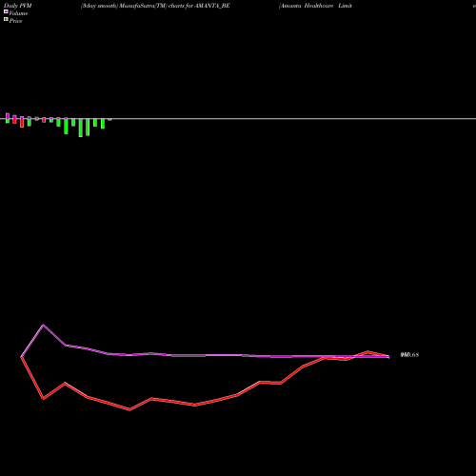The width and height of the screenshot is (476, 476).
Task: Click the Price legend color swatch
Action: (x=6, y=19)
